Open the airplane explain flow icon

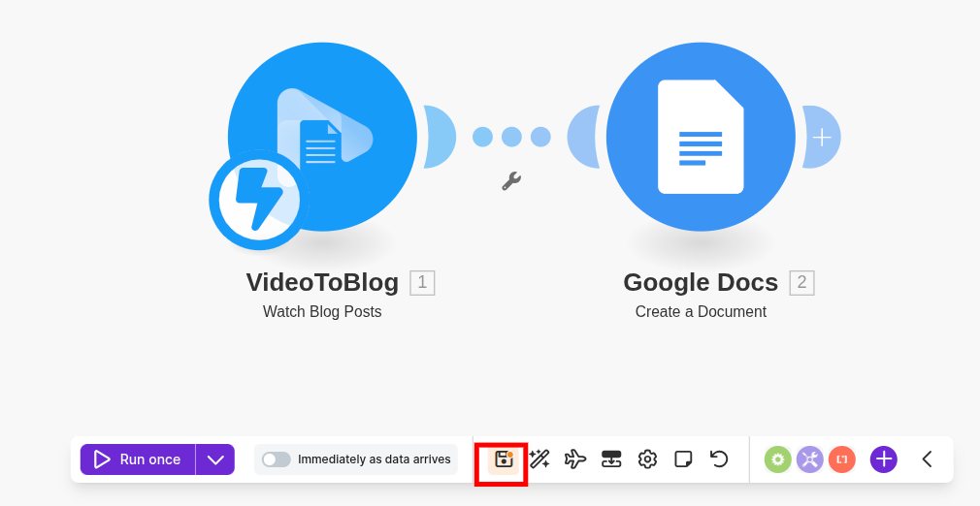point(575,459)
